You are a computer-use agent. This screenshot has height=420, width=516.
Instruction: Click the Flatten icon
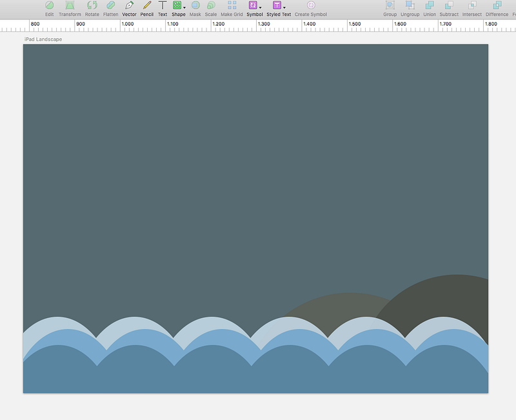[x=111, y=5]
